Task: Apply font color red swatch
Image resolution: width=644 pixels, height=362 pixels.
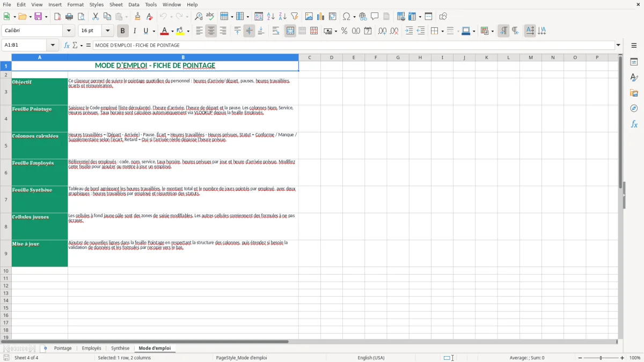Action: click(x=164, y=31)
